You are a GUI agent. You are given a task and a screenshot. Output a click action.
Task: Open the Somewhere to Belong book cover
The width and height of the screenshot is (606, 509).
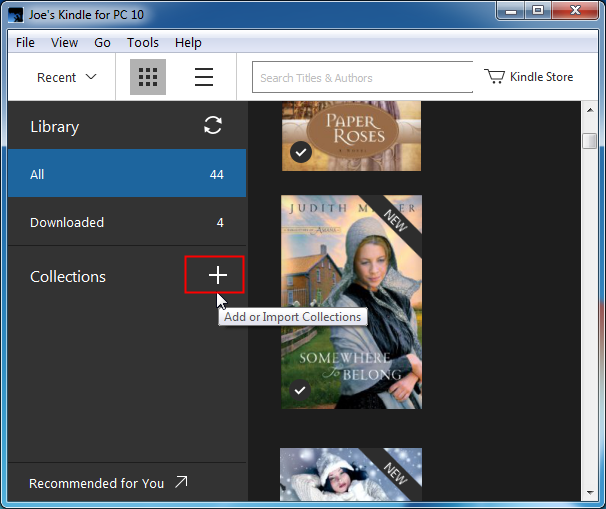351,300
